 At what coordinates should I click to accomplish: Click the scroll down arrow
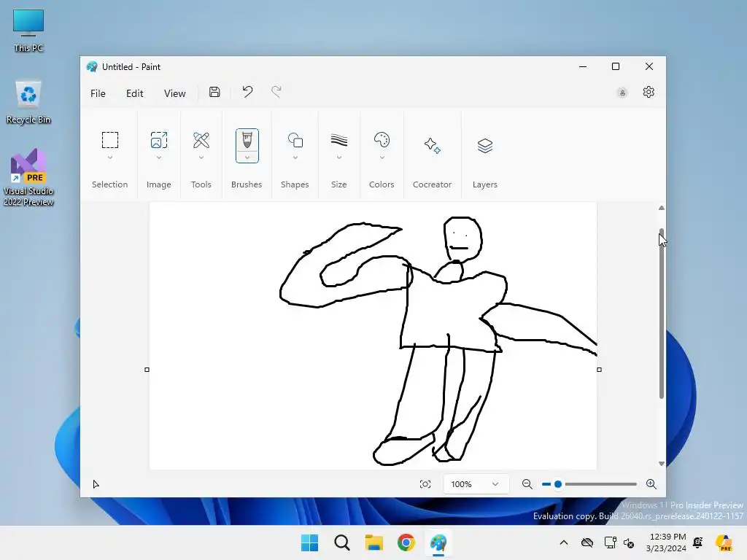tap(661, 463)
